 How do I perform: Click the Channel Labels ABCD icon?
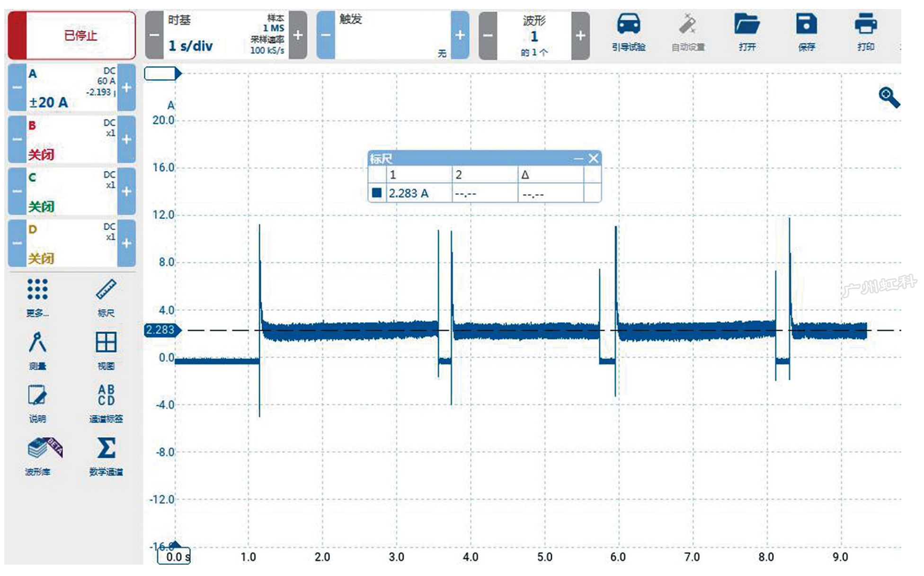(x=106, y=395)
